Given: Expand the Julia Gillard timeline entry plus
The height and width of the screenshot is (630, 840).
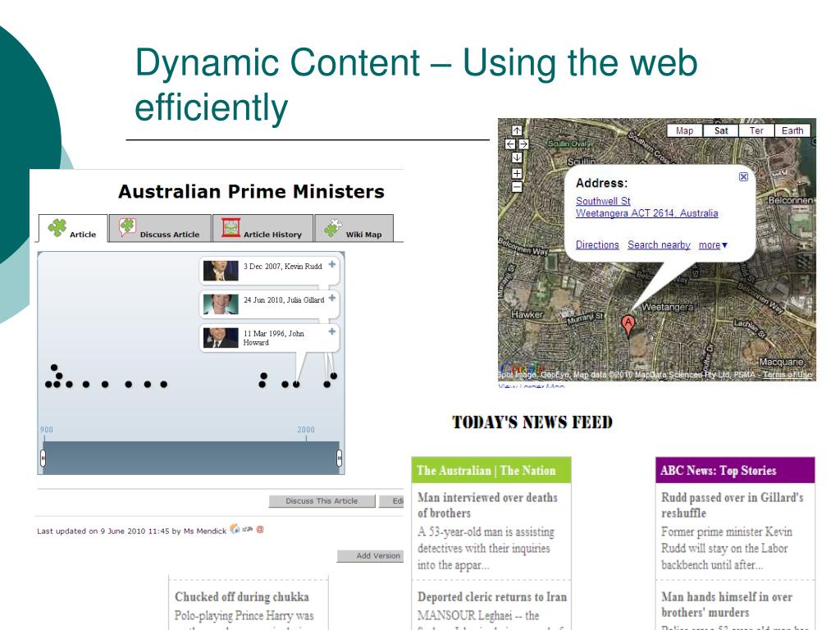Looking at the screenshot, I should point(332,298).
